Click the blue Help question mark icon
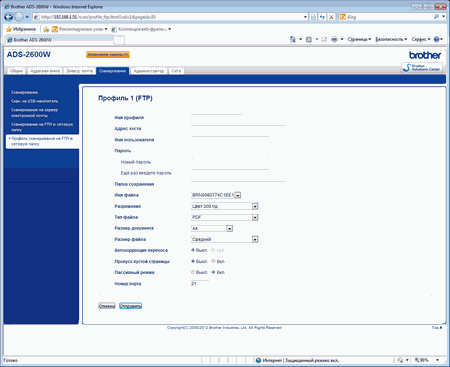Viewport: 450px width, 367px height. click(436, 39)
